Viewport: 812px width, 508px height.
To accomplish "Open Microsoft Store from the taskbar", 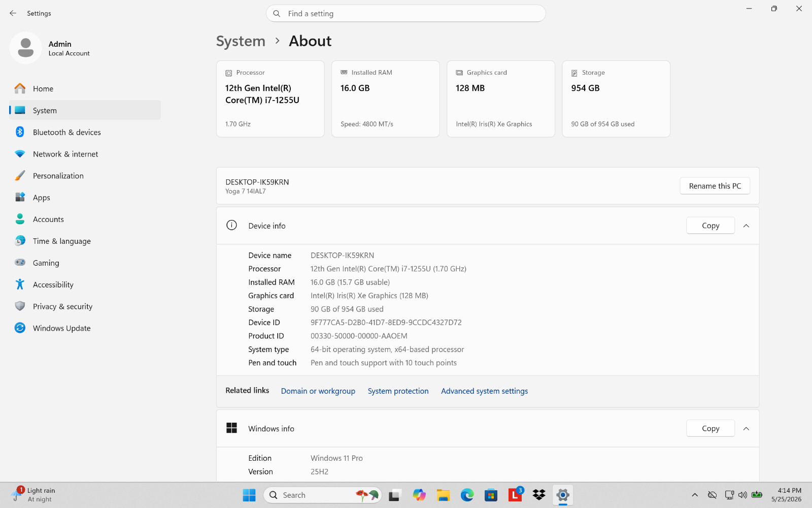I will 491,495.
